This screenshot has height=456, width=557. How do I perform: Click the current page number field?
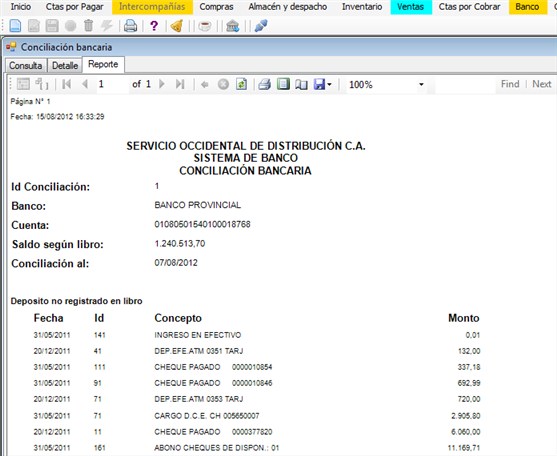pos(112,84)
